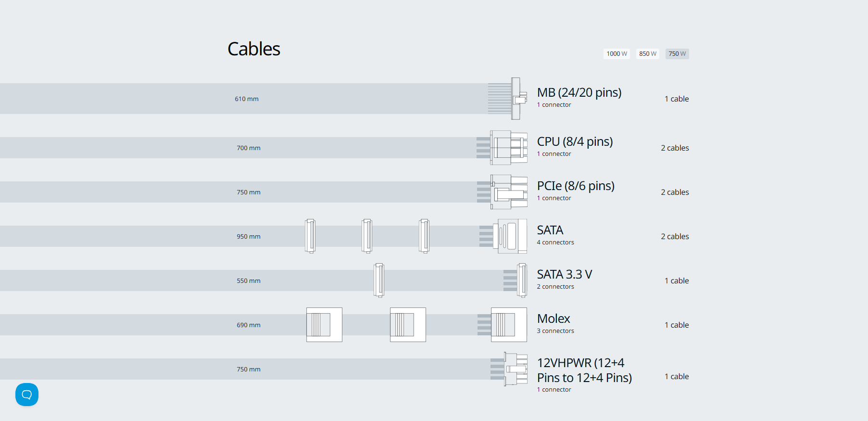
Task: Click the SATA 3.3 V end connector
Action: [521, 281]
